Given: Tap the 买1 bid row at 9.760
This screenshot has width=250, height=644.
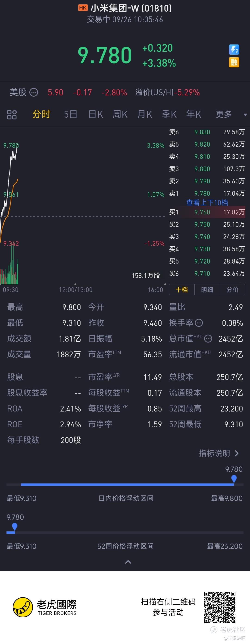Looking at the screenshot, I should [207, 212].
